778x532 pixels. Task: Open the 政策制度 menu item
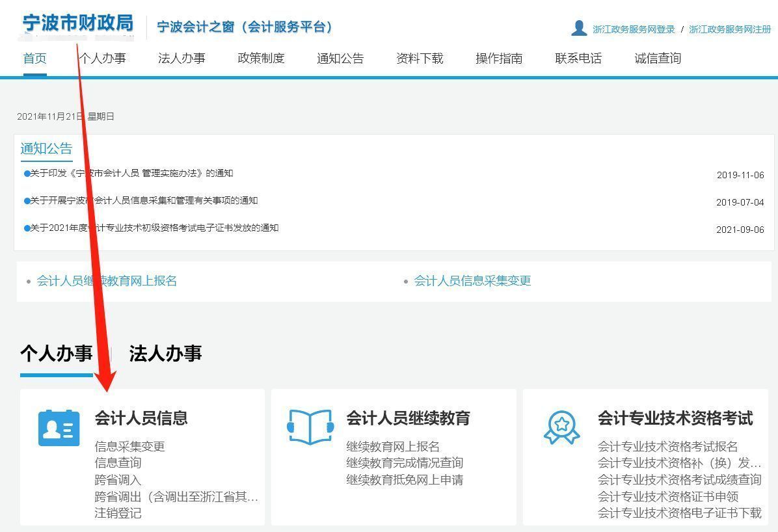pyautogui.click(x=260, y=58)
